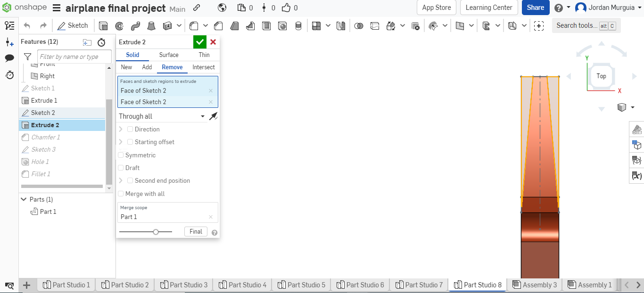
Task: Select the Sweep tool
Action: pyautogui.click(x=135, y=26)
